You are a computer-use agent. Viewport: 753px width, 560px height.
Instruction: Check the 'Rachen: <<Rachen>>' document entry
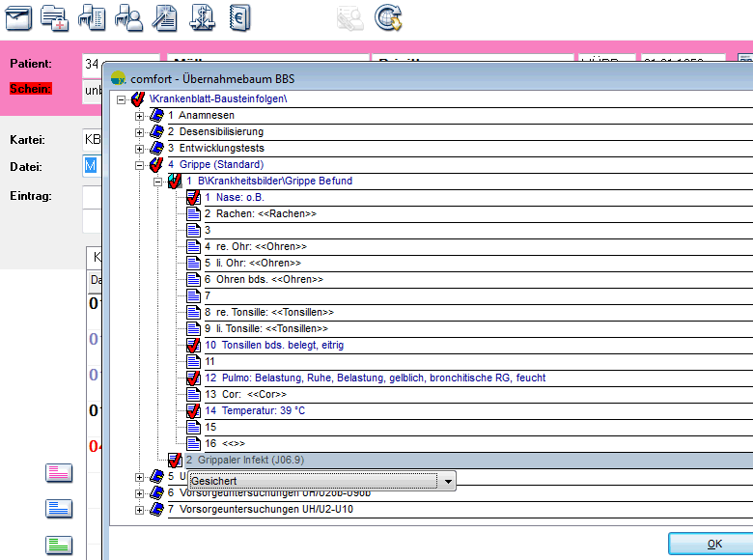(192, 213)
